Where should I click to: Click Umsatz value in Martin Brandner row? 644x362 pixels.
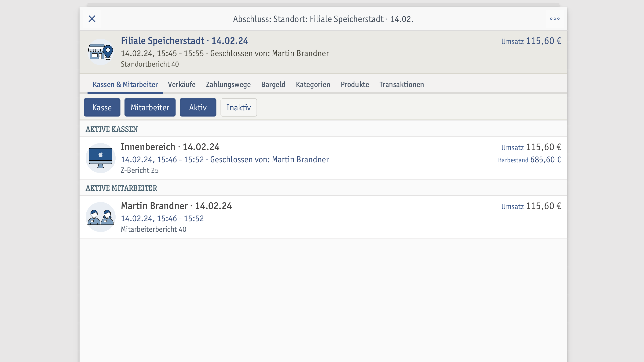click(x=531, y=206)
